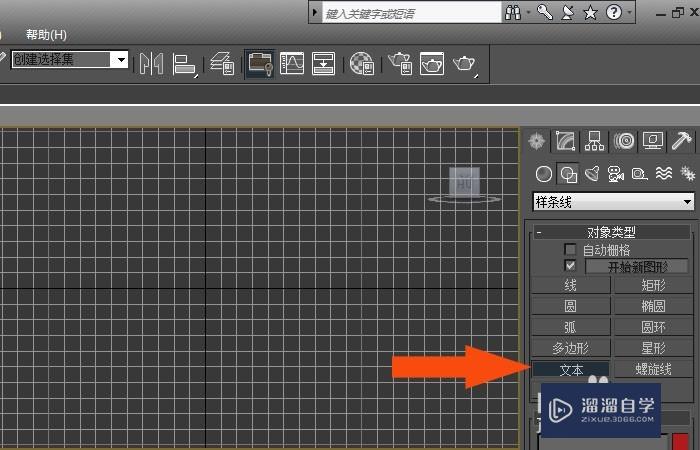Click the 圆 circle button

click(x=571, y=306)
